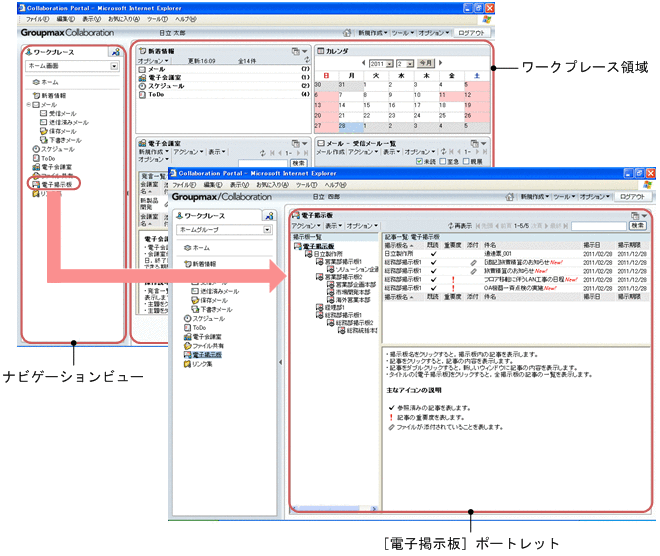Open 電子掲示板 in back window navigation
The image size is (660, 556).
click(x=52, y=184)
